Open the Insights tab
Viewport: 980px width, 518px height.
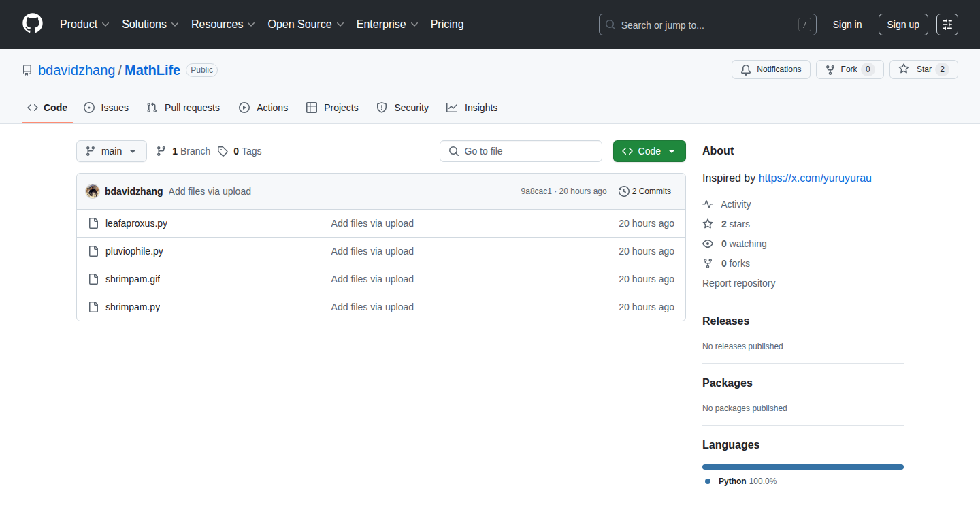pyautogui.click(x=472, y=108)
